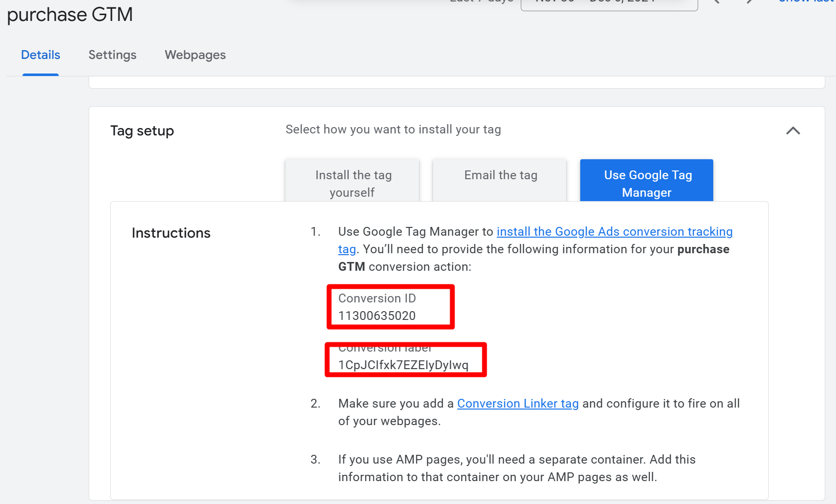The height and width of the screenshot is (504, 836).
Task: Open the Details tab
Action: coord(40,55)
